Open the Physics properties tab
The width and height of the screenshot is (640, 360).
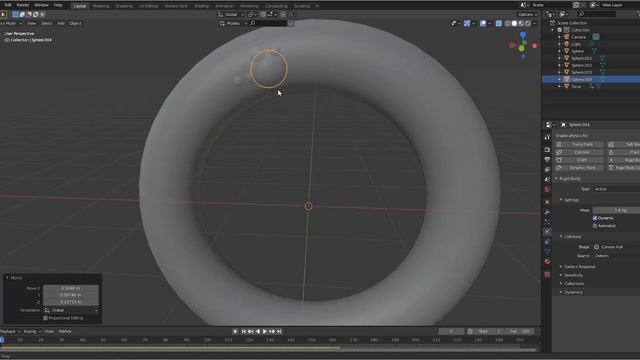[x=547, y=231]
